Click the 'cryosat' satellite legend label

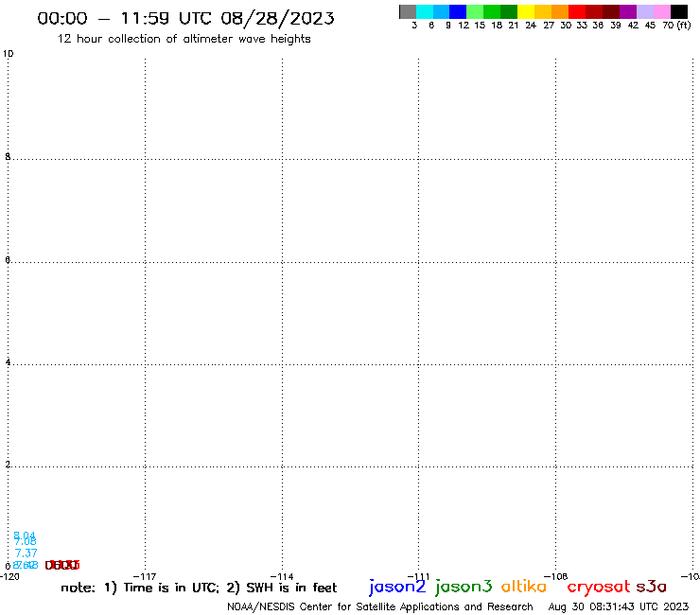coord(599,588)
